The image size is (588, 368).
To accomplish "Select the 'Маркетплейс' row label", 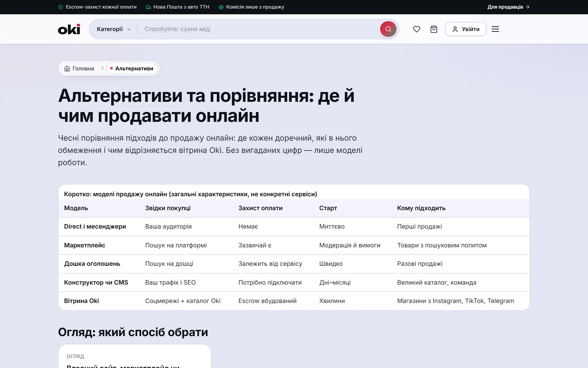I will 85,245.
